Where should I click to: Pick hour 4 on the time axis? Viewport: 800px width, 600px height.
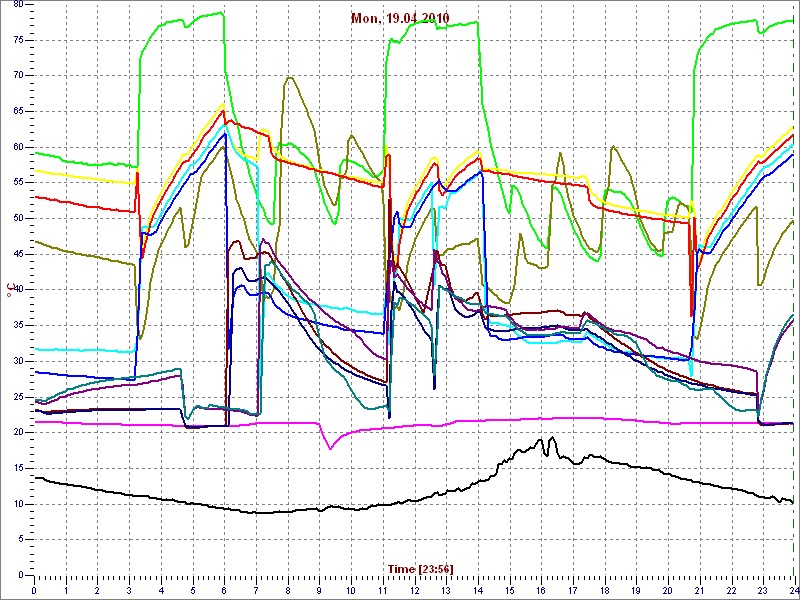coord(161,590)
